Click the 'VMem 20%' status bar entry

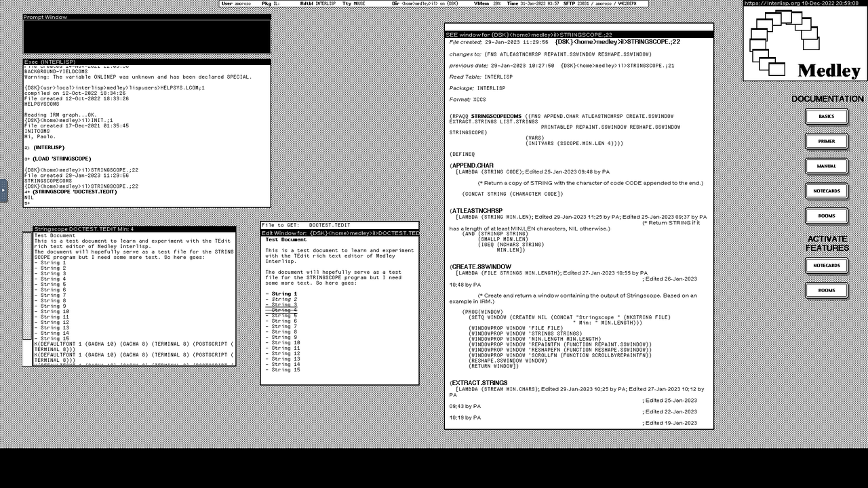tap(487, 3)
